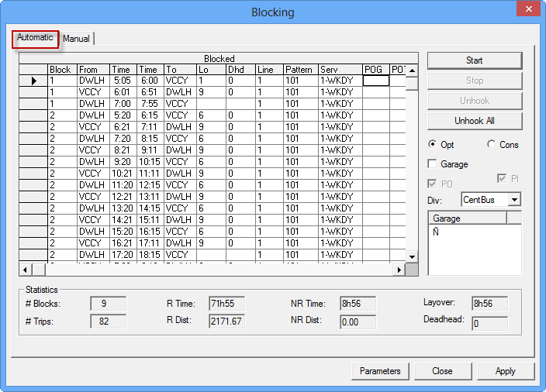
Task: Click the Blocked table title bar
Action: coord(219,58)
